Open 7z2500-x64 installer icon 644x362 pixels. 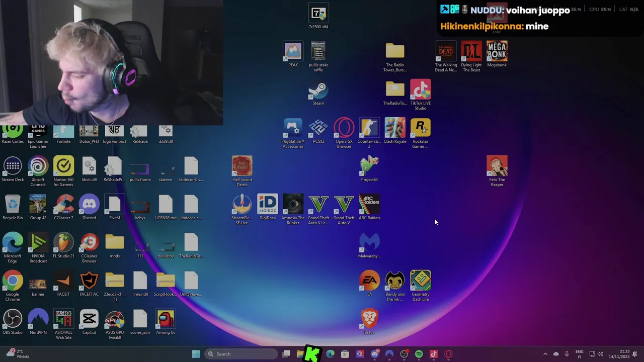tap(318, 16)
